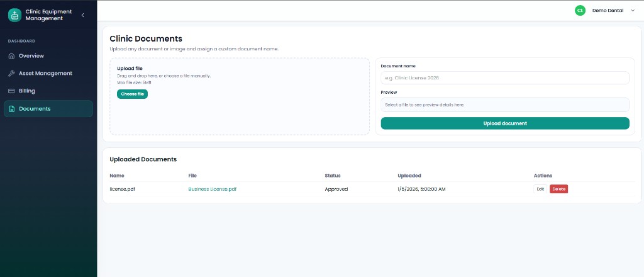
Task: Click the Clinic Equipment Management logo icon
Action: point(15,15)
